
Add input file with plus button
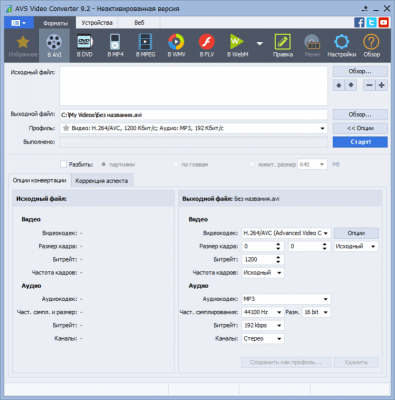pos(382,85)
